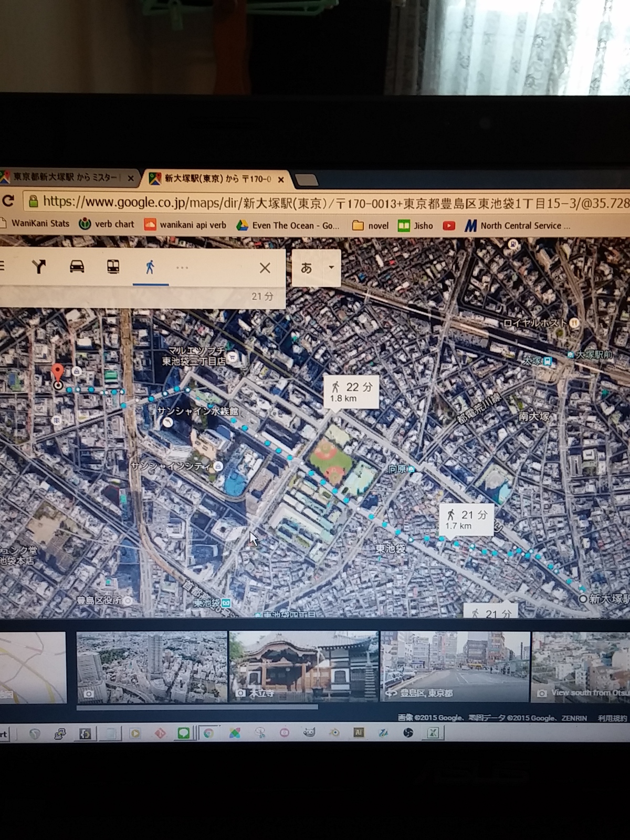
Task: Click the サンシャインシティ place marker
Action: click(x=218, y=466)
